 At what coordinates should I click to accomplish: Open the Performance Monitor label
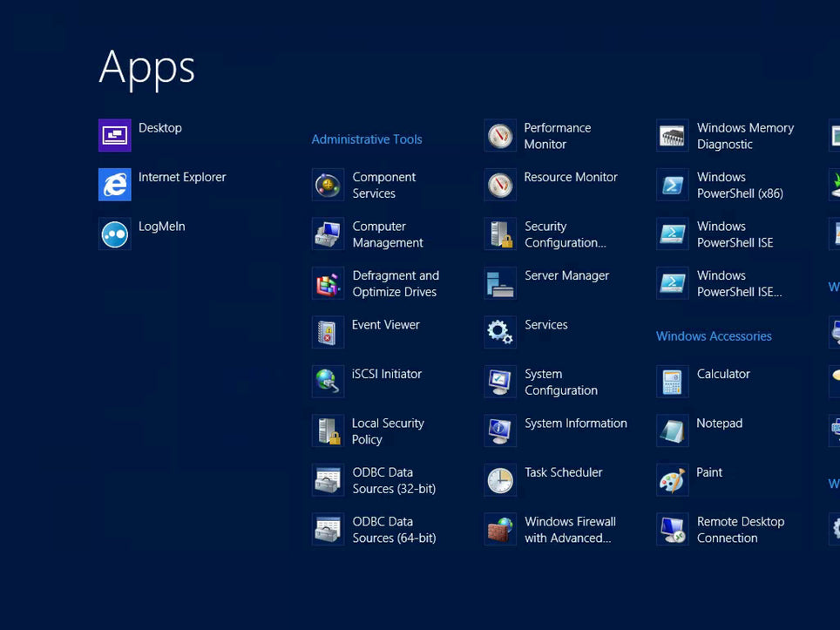point(557,136)
